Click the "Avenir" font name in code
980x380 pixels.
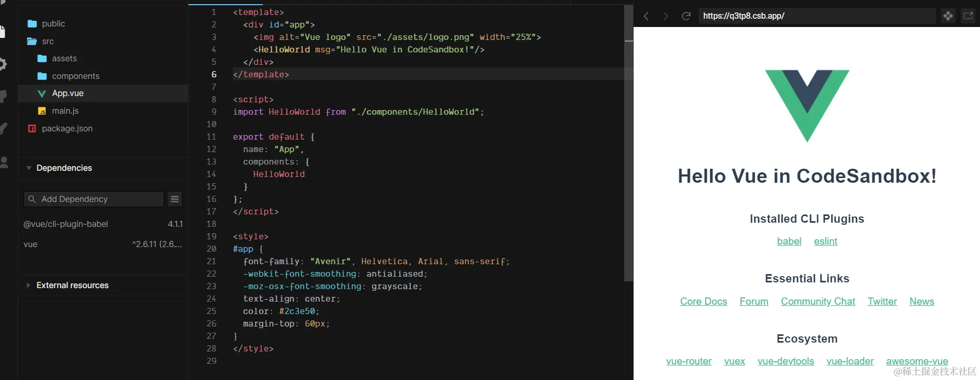(x=330, y=262)
